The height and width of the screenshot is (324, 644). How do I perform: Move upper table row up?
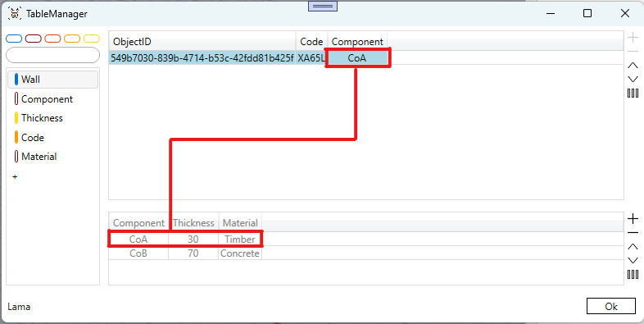pyautogui.click(x=633, y=66)
